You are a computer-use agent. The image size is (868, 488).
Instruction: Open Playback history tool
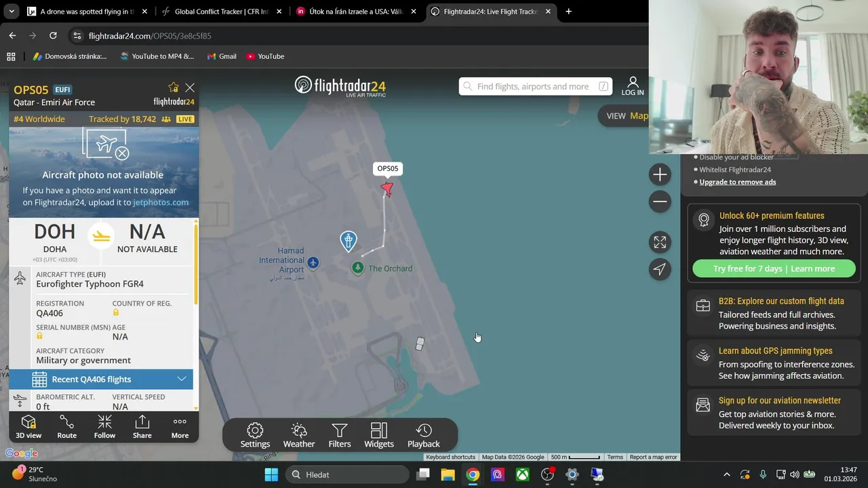click(x=424, y=435)
